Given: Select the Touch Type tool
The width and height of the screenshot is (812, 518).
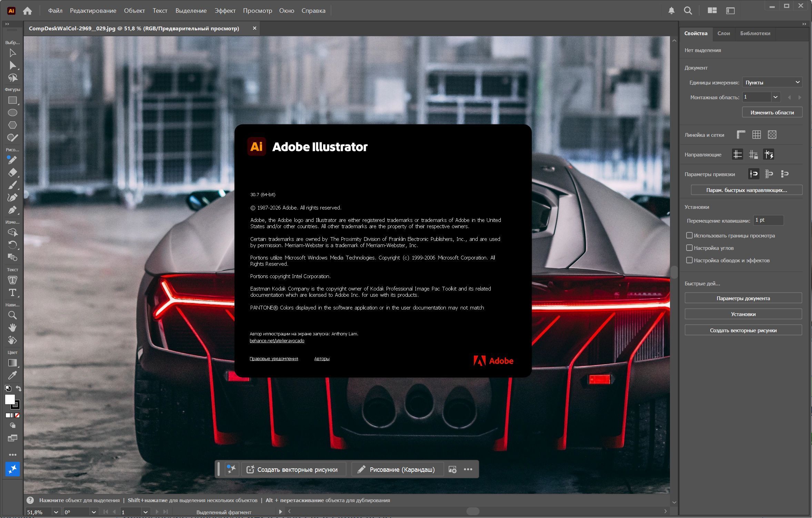Looking at the screenshot, I should coord(12,280).
